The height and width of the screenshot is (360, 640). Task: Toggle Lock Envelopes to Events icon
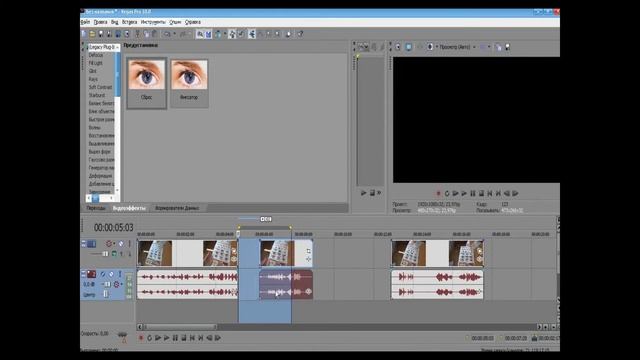click(x=232, y=34)
